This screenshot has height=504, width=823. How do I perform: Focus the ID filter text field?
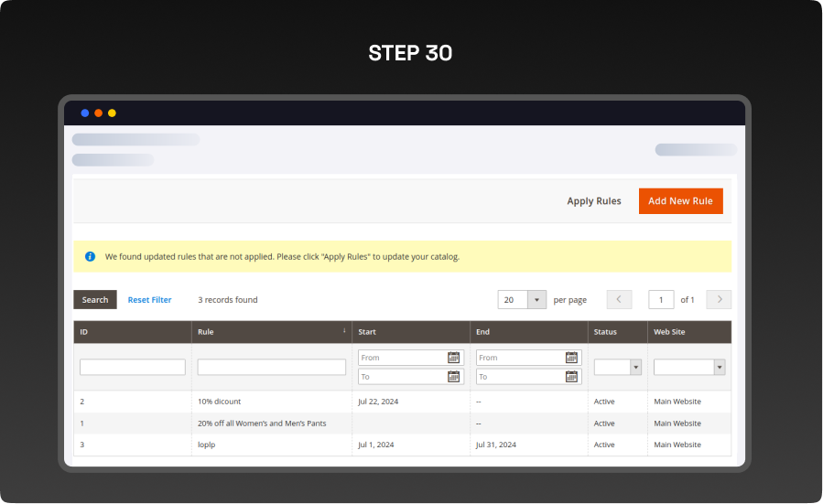[133, 367]
